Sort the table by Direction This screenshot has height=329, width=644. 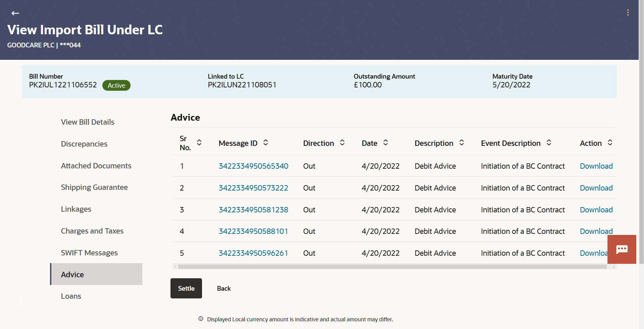(x=342, y=143)
